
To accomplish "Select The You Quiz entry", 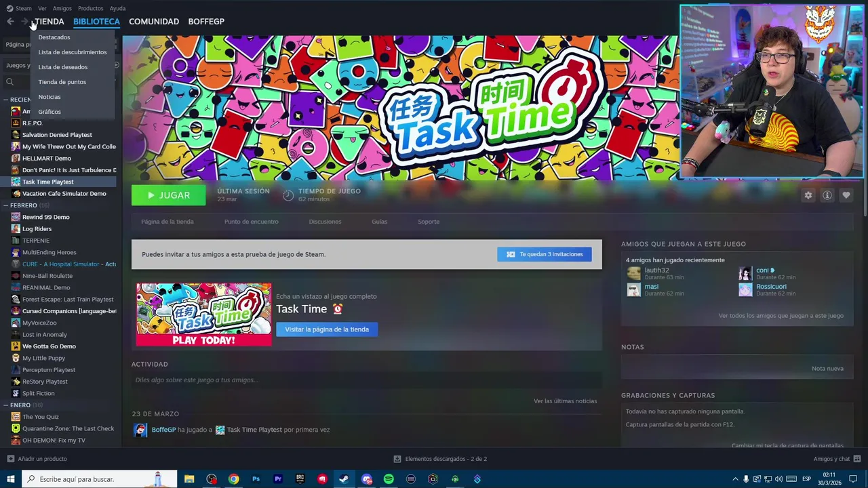I will (41, 417).
